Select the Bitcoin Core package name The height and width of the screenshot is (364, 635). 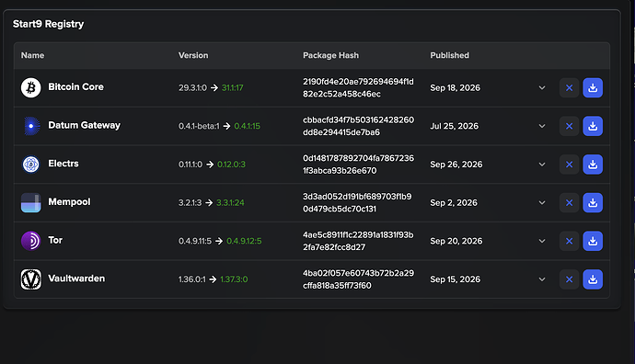pyautogui.click(x=75, y=87)
